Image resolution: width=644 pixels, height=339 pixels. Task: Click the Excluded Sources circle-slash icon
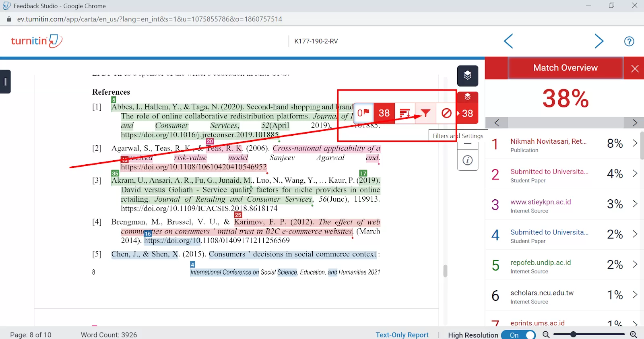[446, 113]
